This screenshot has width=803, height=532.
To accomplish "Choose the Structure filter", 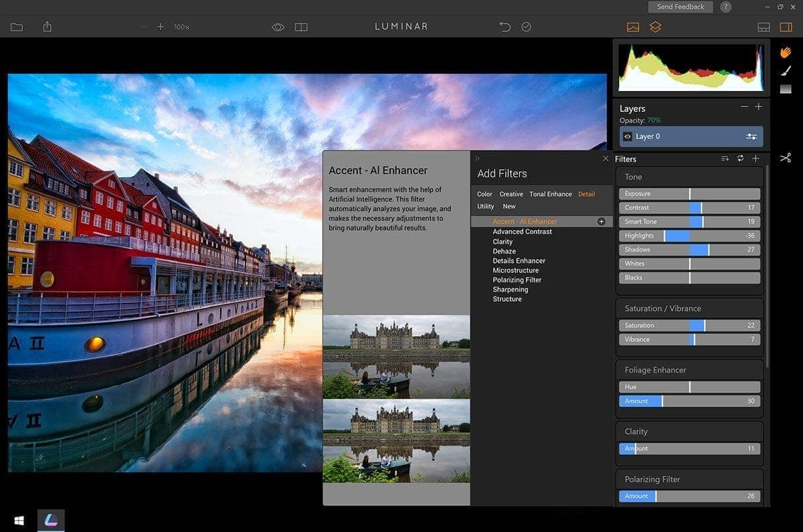I will coord(507,299).
